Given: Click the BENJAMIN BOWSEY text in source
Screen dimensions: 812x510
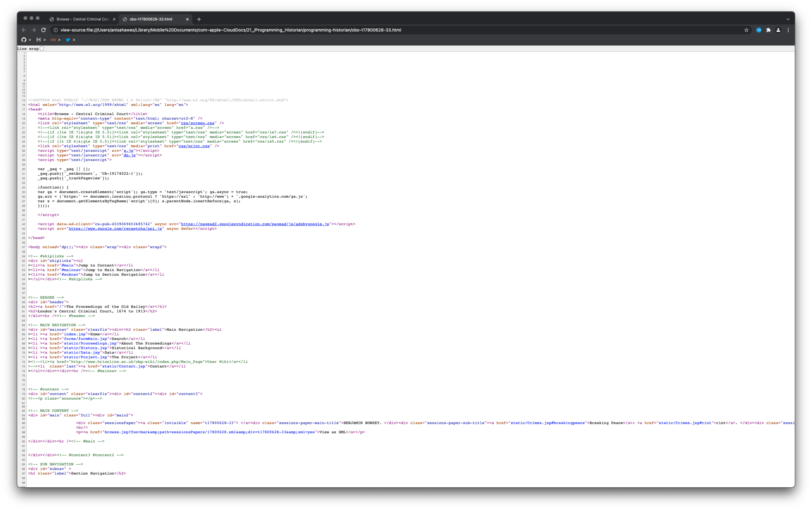Looking at the screenshot, I should (362, 423).
